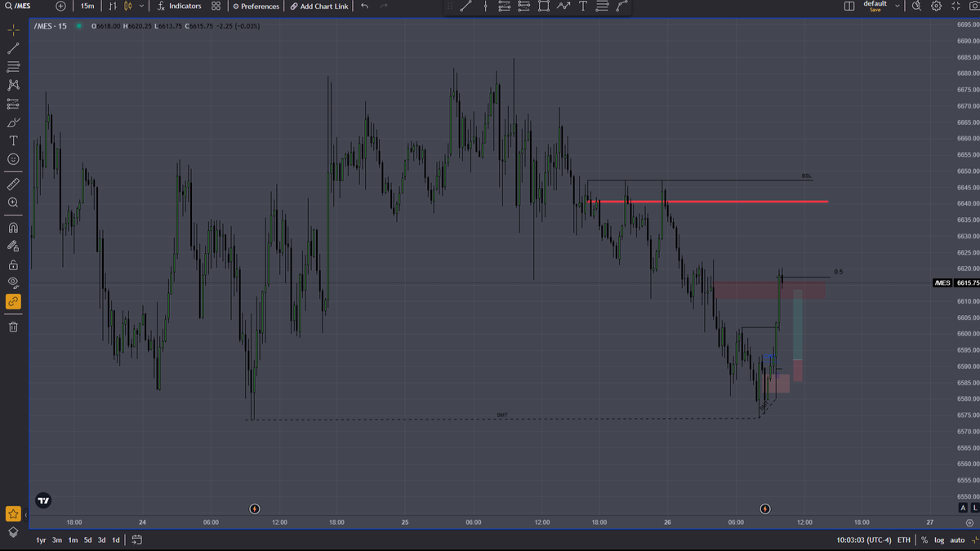The height and width of the screenshot is (551, 980).
Task: Select the 1m date range
Action: click(x=73, y=540)
